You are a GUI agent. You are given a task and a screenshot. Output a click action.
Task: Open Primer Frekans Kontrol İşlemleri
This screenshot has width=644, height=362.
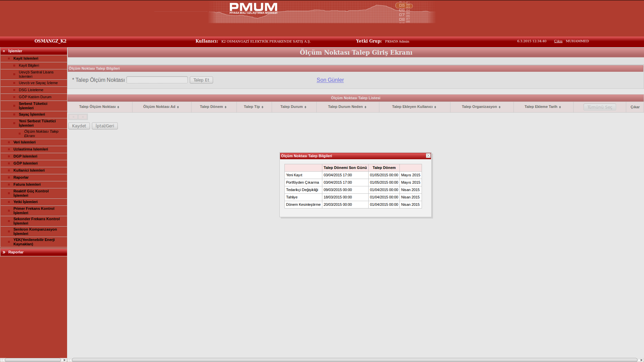[x=34, y=211]
